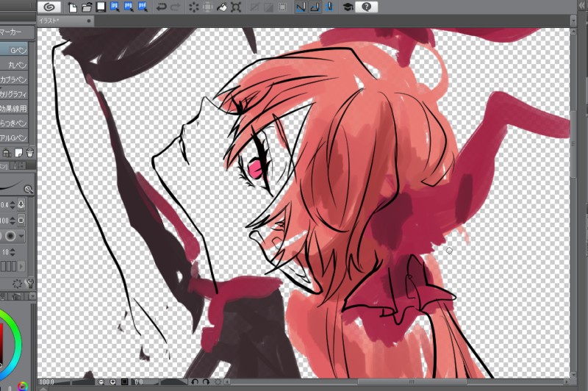This screenshot has height=391, width=588.
Task: Adjust the opacity 100 stepper
Action: (12, 220)
